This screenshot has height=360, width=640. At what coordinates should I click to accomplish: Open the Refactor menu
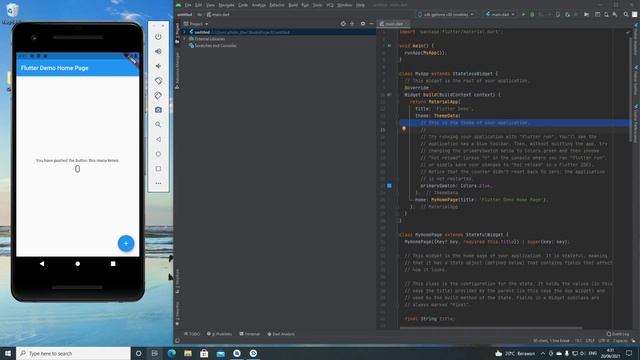(277, 5)
